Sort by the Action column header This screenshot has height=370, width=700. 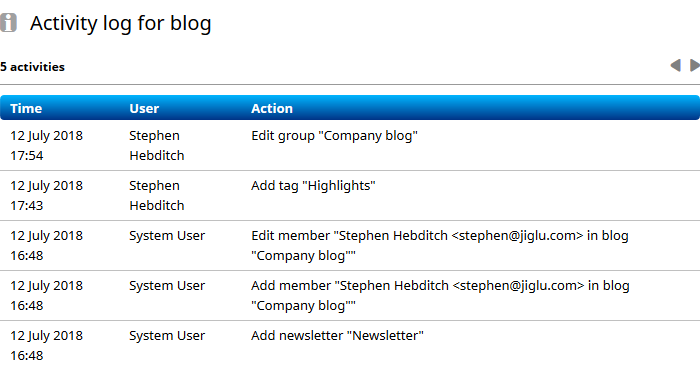point(271,108)
